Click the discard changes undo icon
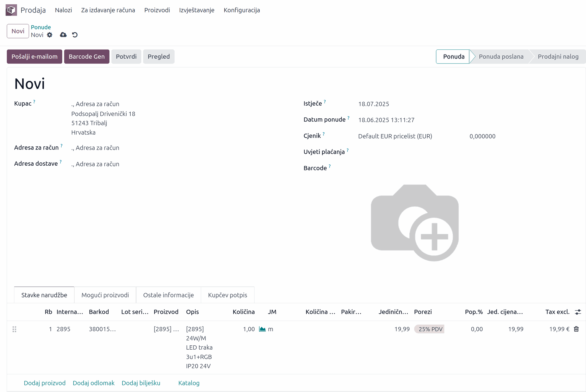 75,35
